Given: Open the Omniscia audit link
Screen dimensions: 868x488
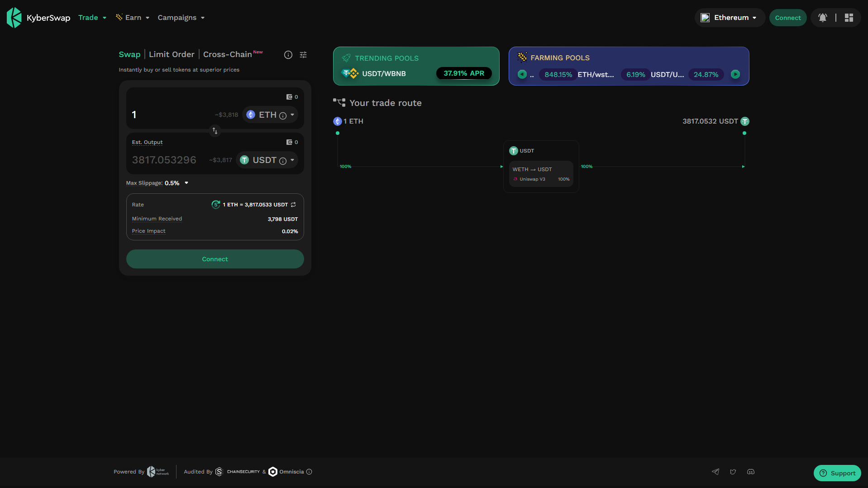Looking at the screenshot, I should tap(286, 472).
